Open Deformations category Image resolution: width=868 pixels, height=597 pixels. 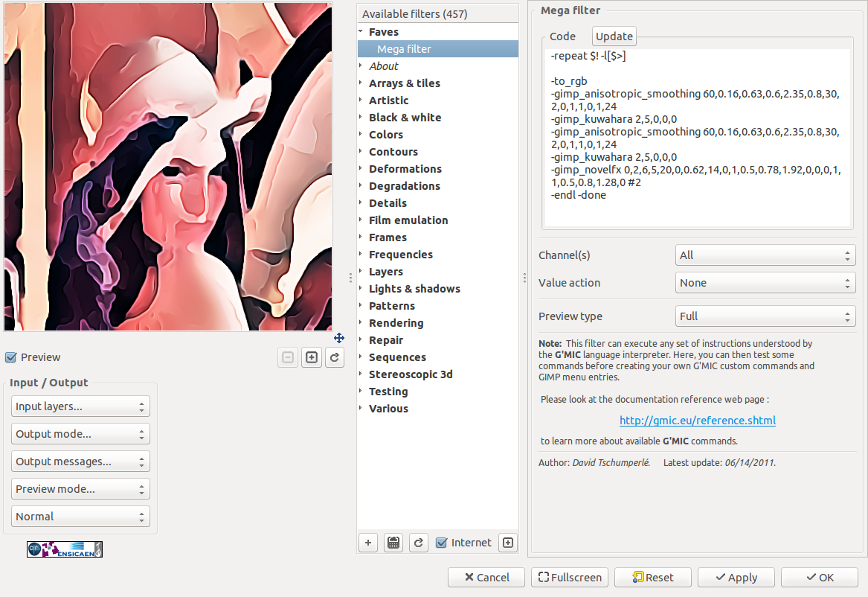click(x=438, y=169)
